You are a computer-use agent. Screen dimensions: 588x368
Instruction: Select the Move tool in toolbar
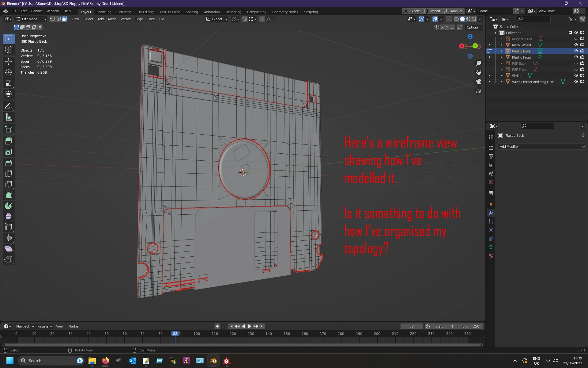[9, 61]
